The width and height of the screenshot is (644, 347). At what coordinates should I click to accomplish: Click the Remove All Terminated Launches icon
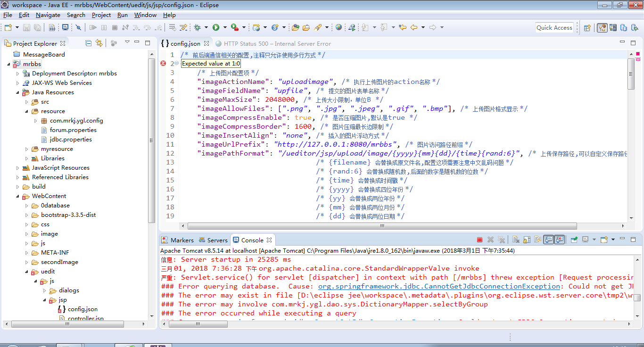502,240
